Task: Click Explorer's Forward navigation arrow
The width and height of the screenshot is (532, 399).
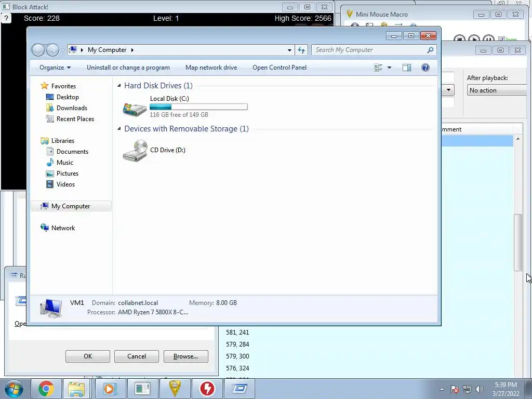Action: 52,50
